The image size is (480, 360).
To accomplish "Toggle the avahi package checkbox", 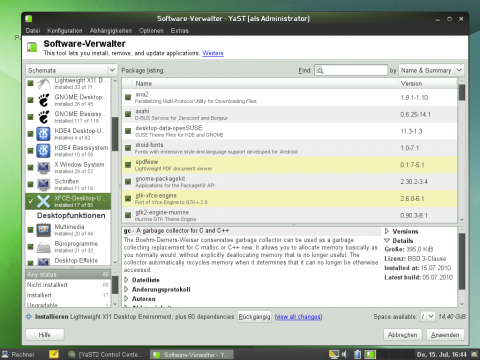I will click(x=128, y=114).
